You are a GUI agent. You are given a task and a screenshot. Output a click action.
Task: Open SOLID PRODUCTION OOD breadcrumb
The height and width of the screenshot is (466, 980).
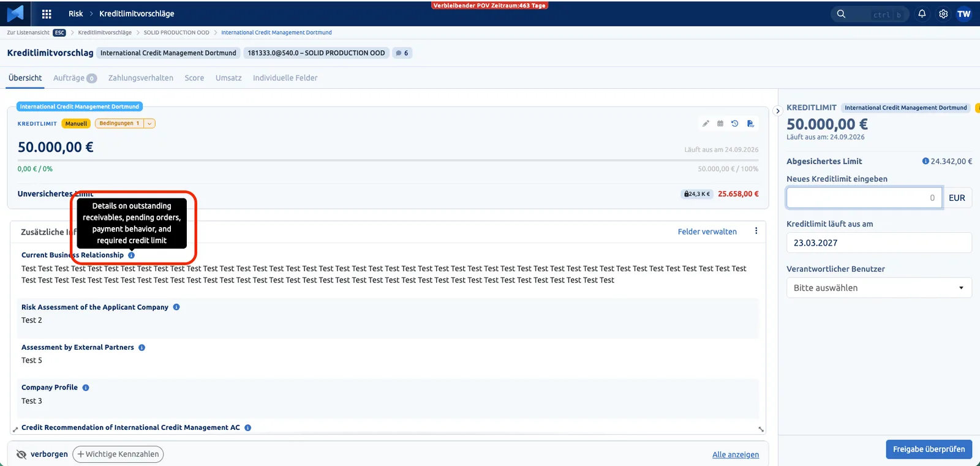point(176,32)
